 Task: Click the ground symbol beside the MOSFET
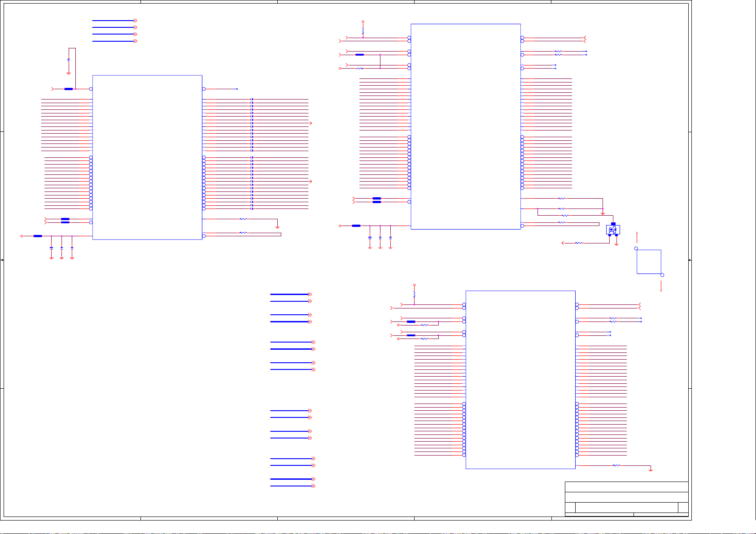(616, 243)
